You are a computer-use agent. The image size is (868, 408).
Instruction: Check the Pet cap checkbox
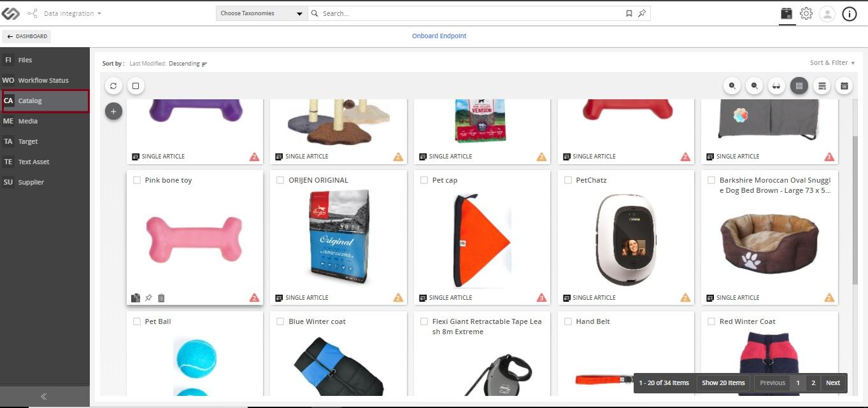click(424, 180)
